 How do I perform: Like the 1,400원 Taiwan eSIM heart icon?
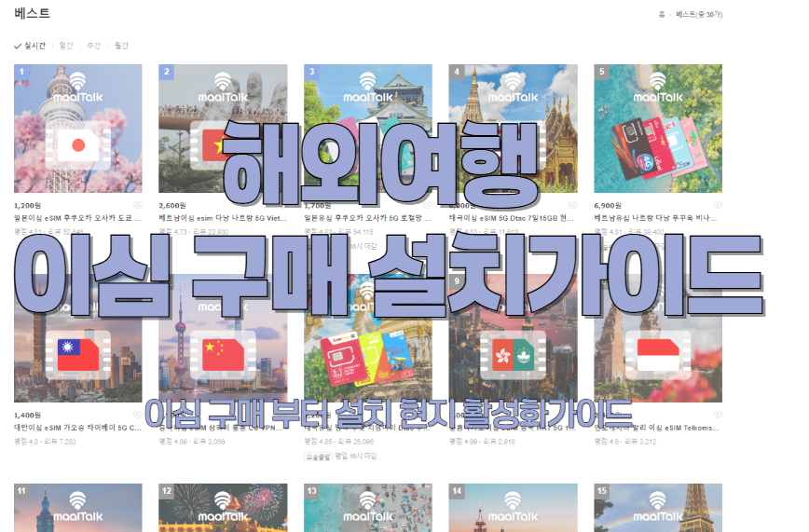click(x=137, y=415)
